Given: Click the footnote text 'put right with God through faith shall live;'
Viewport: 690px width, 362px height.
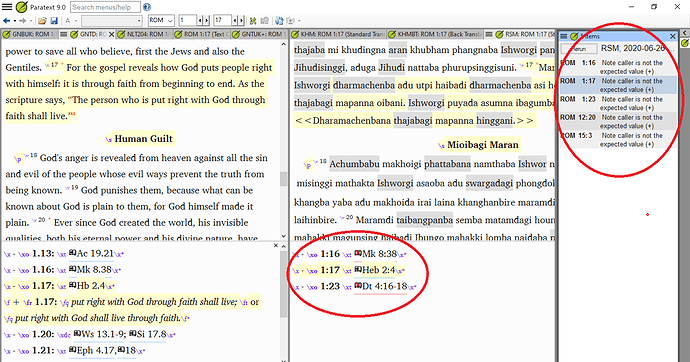Looking at the screenshot, I should click(154, 302).
